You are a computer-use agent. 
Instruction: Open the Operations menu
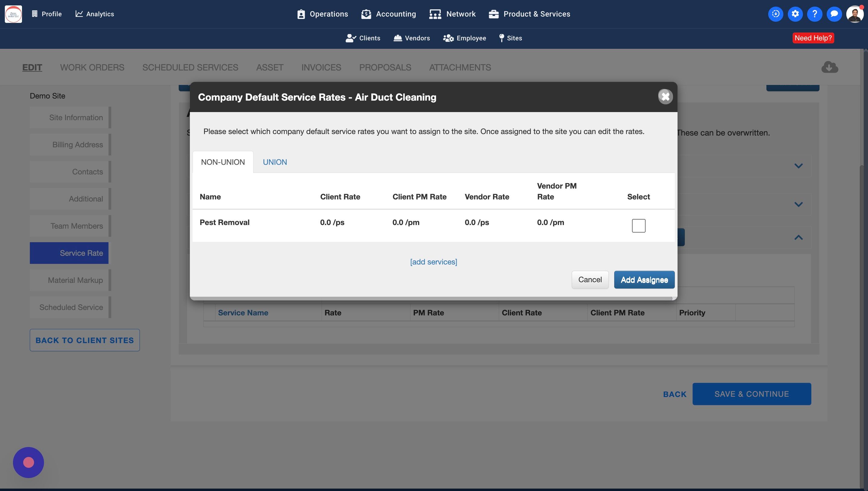coord(322,14)
